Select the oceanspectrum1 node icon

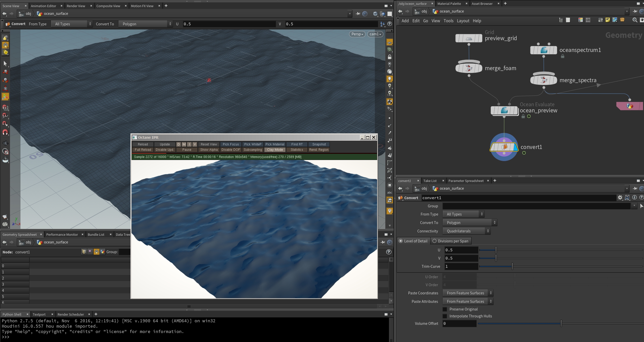point(543,50)
